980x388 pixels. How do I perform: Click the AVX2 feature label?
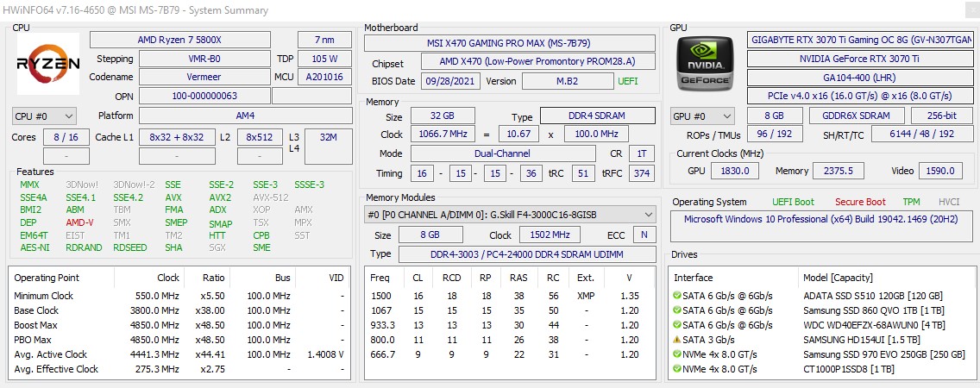220,197
